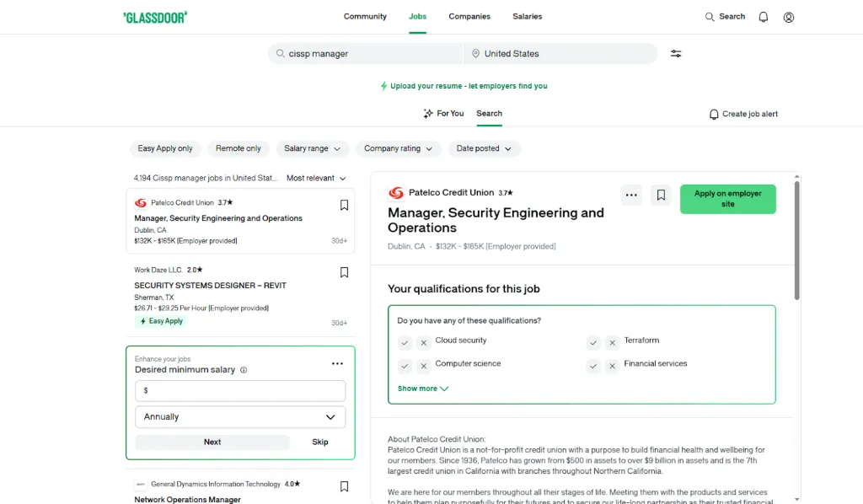Toggle Remote only filter

(x=239, y=148)
